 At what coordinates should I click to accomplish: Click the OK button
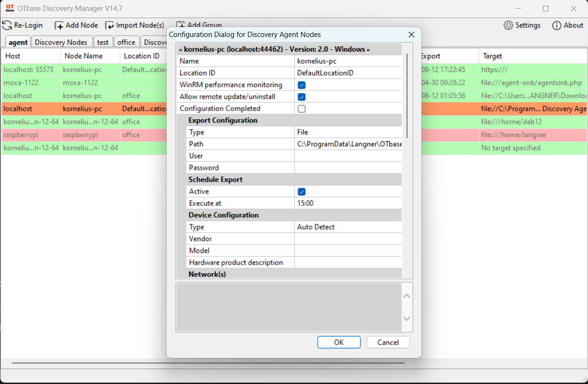(x=339, y=342)
